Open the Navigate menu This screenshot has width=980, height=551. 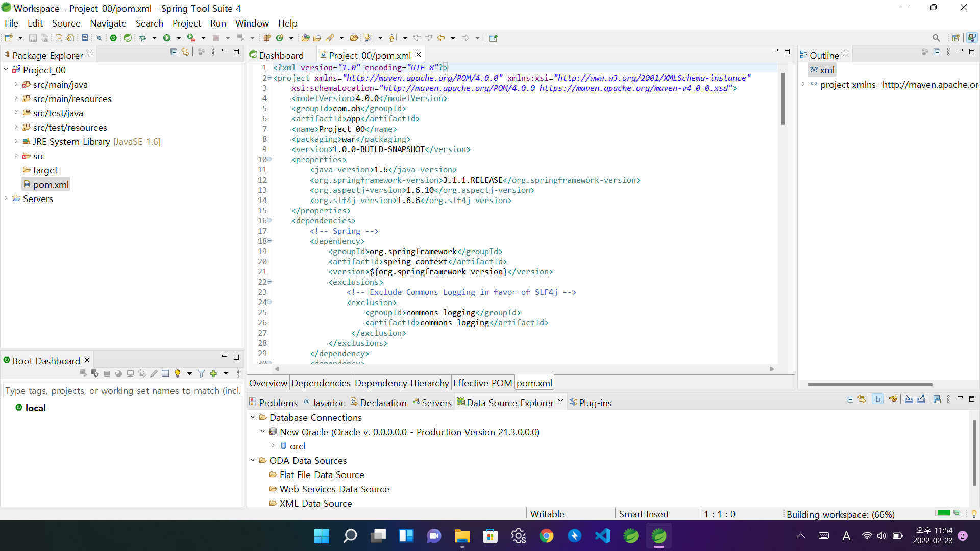point(108,23)
